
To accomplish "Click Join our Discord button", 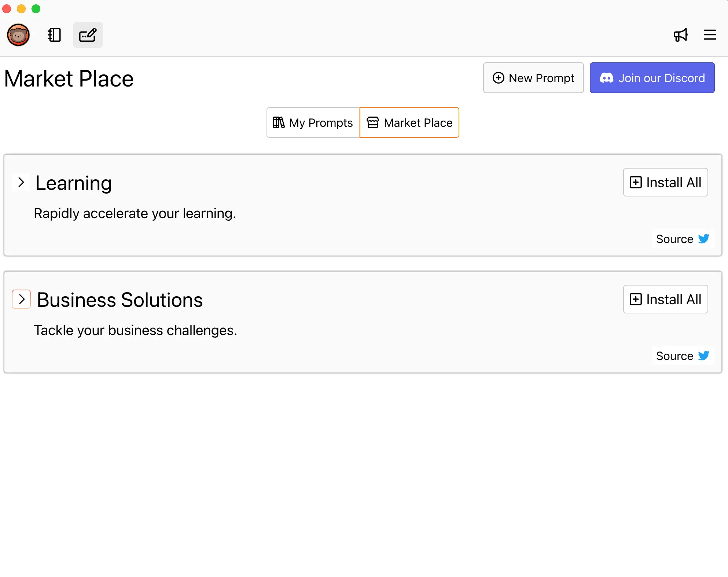I will point(652,78).
